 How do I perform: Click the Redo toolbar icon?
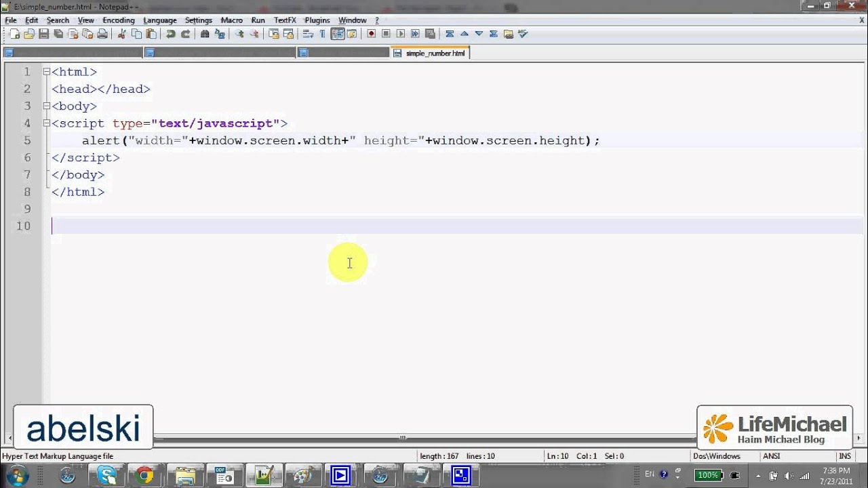186,34
